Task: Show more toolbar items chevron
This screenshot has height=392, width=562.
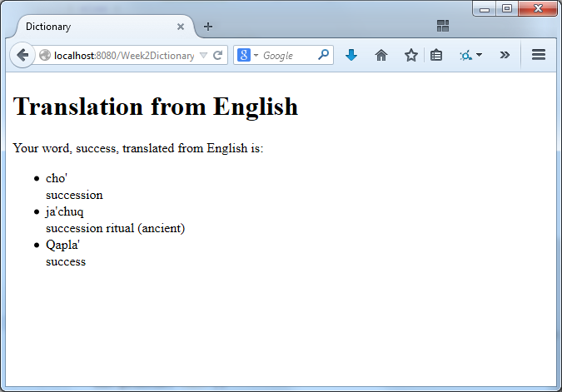Action: tap(505, 55)
